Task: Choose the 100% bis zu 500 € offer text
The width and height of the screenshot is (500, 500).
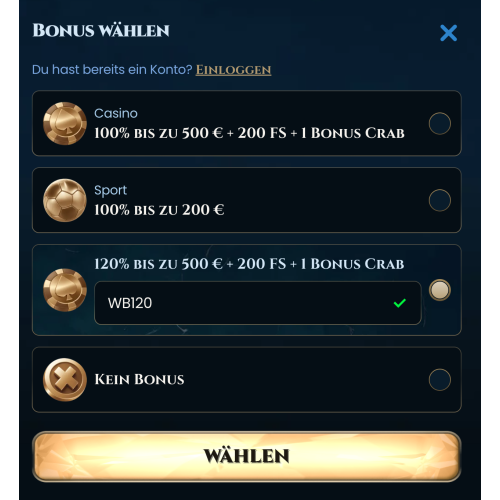Action: [x=249, y=133]
